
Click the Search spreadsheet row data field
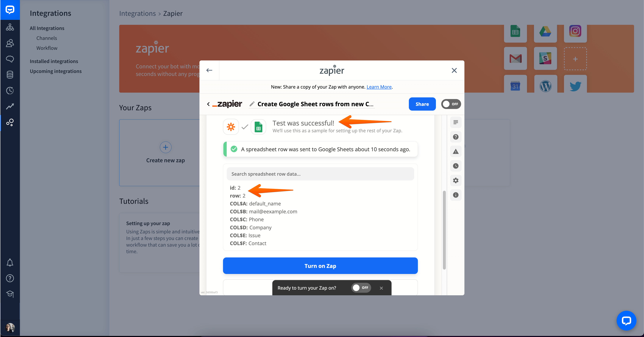coord(320,174)
